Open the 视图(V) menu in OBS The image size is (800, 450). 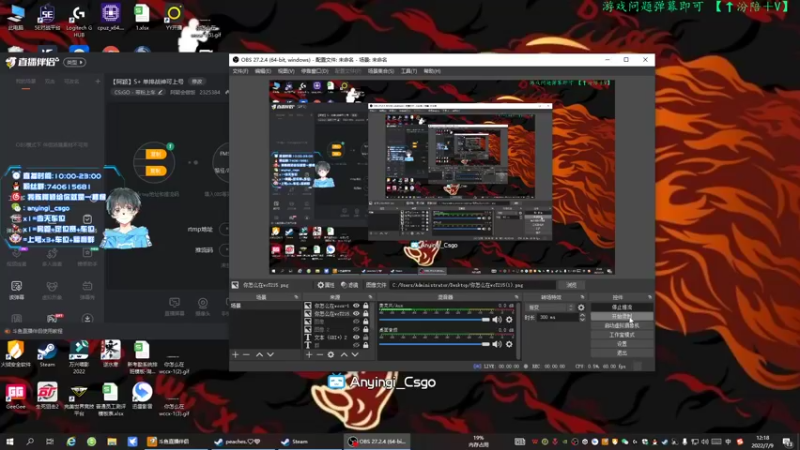coord(286,71)
